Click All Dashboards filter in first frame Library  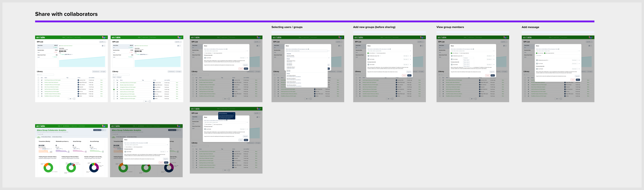96,72
